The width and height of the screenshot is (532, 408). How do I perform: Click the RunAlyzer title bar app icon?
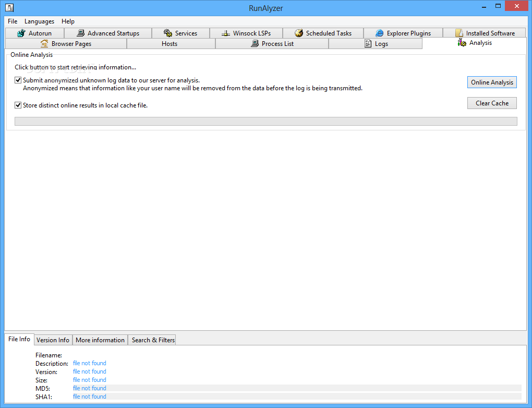(9, 7)
